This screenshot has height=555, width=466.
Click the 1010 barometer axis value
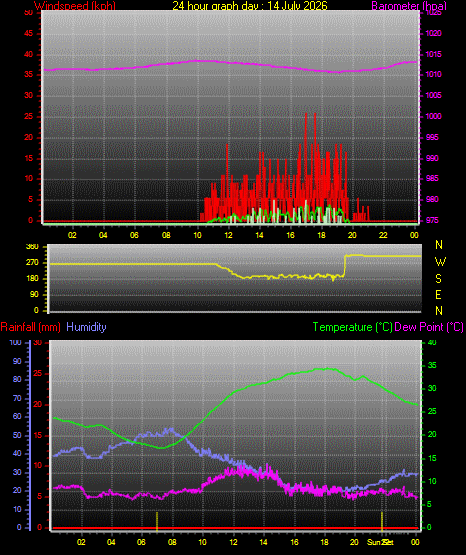(433, 75)
